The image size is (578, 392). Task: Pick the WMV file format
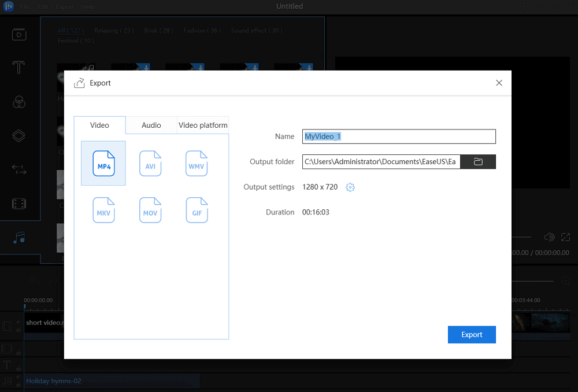(197, 164)
